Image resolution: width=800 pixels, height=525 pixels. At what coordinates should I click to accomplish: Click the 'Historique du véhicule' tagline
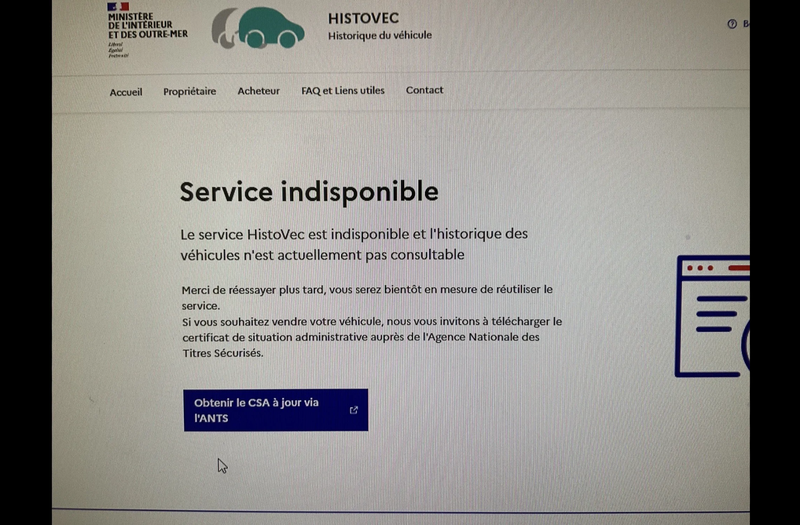coord(380,36)
